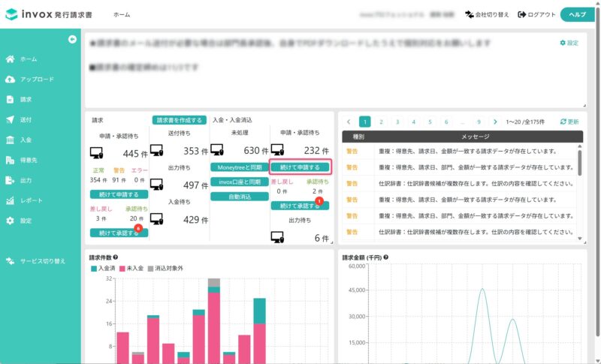Click monitor icon beside 630 件
This screenshot has height=364, width=601.
[x=217, y=150]
